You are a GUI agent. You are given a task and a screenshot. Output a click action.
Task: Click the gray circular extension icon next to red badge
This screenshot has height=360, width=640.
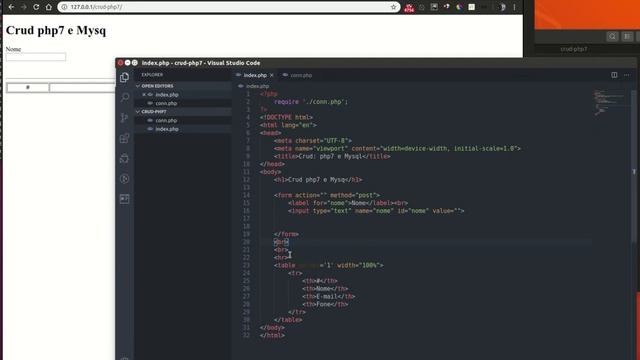[422, 7]
